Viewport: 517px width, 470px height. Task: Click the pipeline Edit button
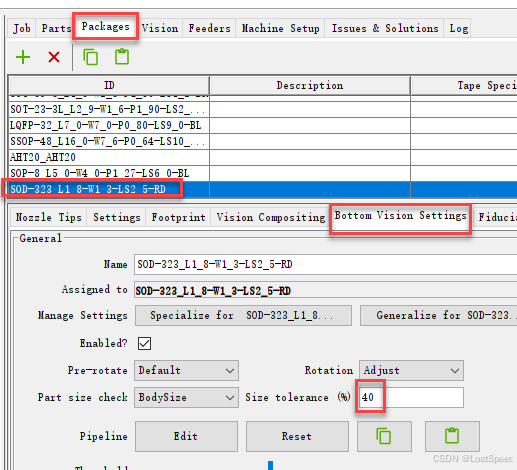(186, 436)
